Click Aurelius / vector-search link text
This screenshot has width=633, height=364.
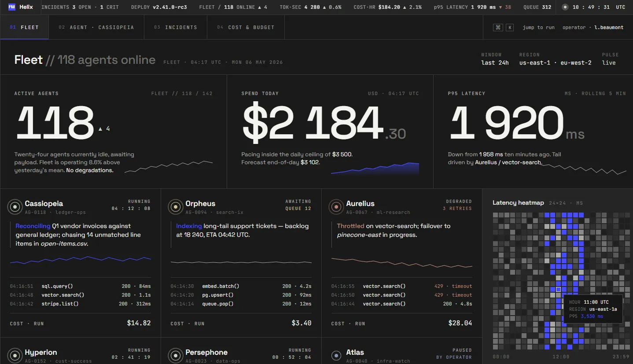[x=508, y=162]
